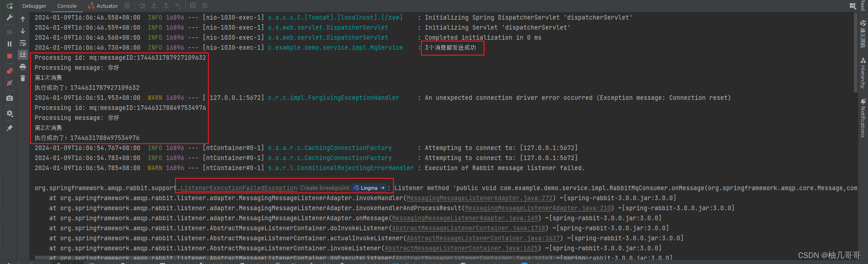Click the Trace Current Stream Chain icon
The width and height of the screenshot is (868, 264).
tap(205, 5)
